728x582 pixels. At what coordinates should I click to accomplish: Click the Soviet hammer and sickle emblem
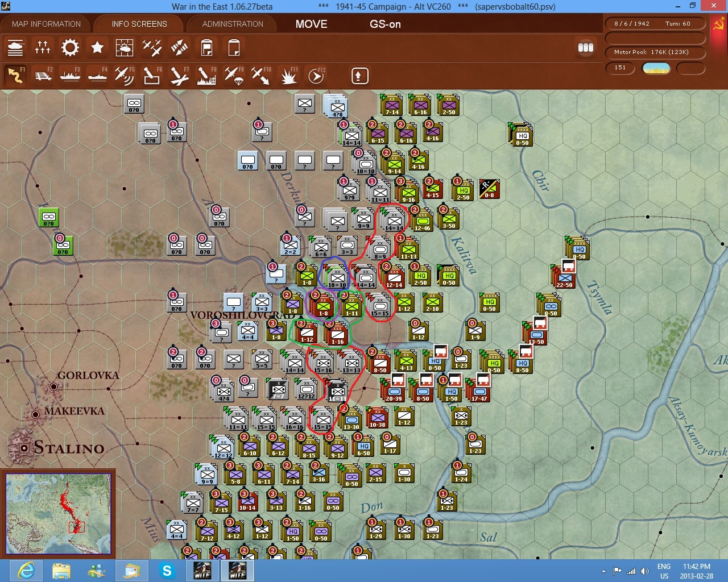(718, 25)
